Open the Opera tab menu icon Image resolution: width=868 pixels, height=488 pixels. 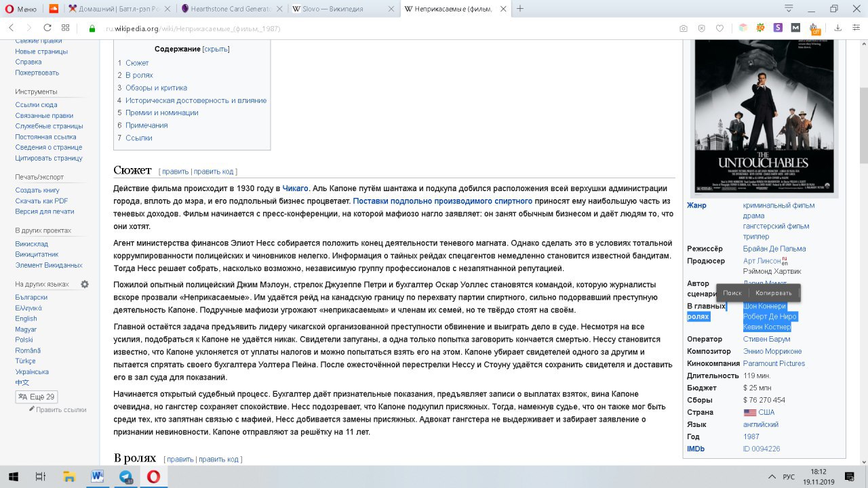[789, 9]
